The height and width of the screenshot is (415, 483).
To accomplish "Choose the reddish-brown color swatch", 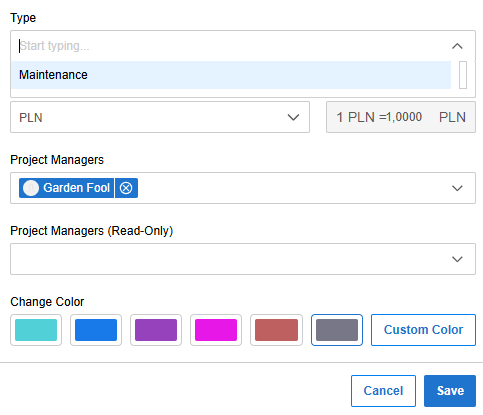I will pos(276,330).
